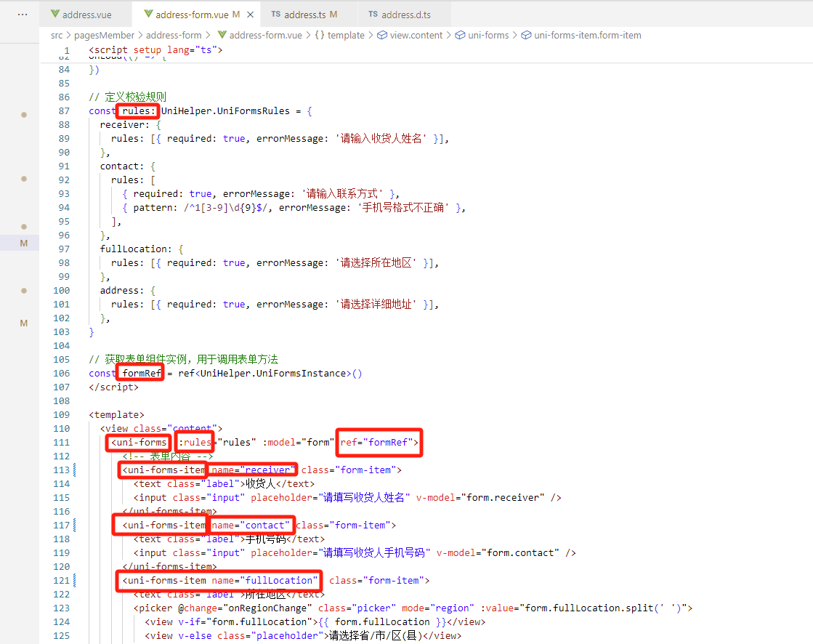The width and height of the screenshot is (813, 644).
Task: Click '@change="onRegionChange"' on line 123
Action: click(245, 608)
